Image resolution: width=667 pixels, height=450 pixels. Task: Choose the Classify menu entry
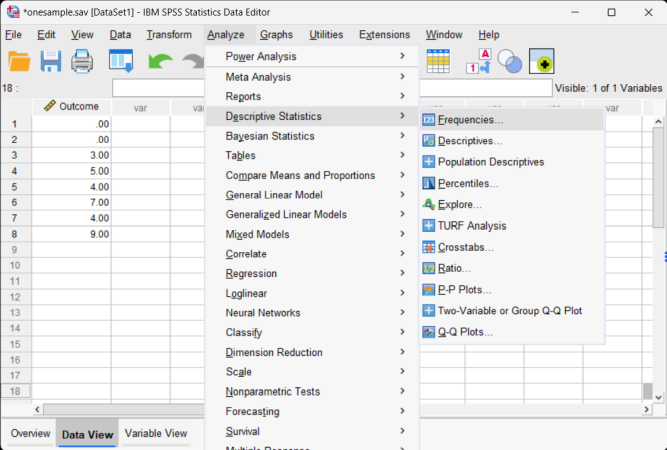click(x=312, y=332)
